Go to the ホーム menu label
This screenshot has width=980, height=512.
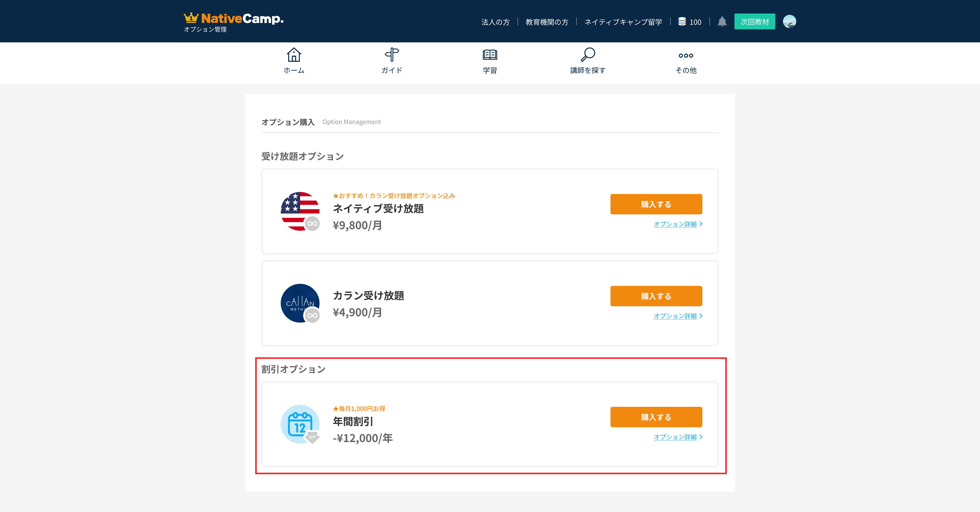coord(294,70)
